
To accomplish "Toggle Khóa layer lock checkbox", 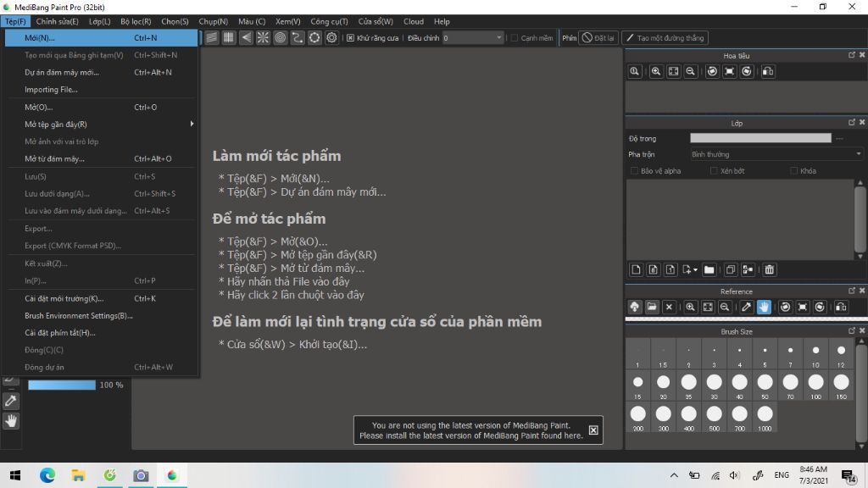I will point(793,171).
